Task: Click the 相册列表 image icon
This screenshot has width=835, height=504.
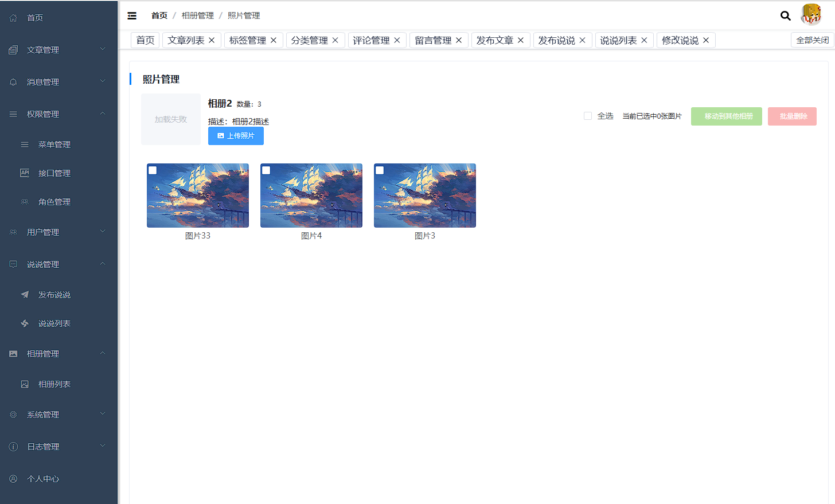Action: pyautogui.click(x=25, y=384)
